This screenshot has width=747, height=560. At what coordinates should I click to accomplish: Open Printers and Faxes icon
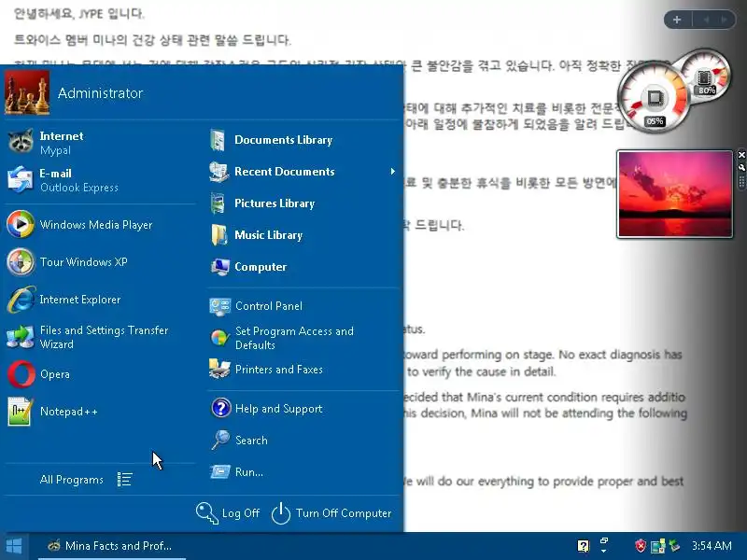pos(219,369)
